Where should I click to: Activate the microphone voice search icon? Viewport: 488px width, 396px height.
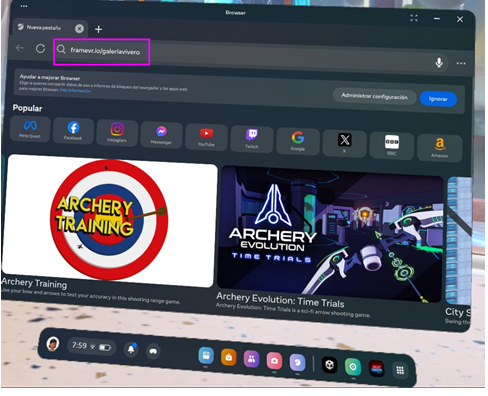[x=439, y=62]
